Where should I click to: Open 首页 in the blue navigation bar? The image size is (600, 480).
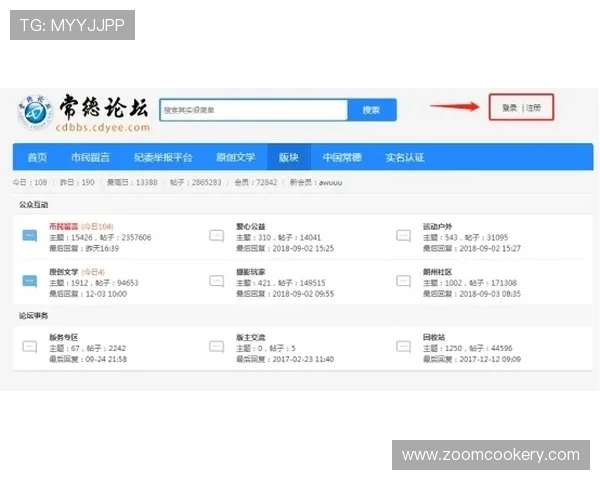[37, 157]
